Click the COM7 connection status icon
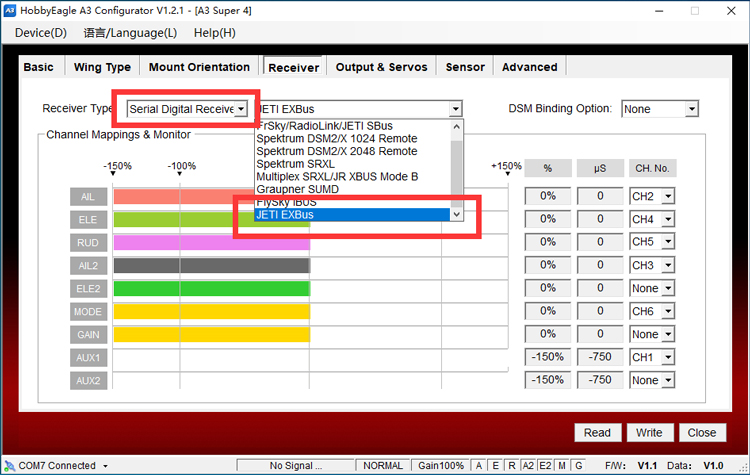This screenshot has height=475, width=750. [x=9, y=465]
